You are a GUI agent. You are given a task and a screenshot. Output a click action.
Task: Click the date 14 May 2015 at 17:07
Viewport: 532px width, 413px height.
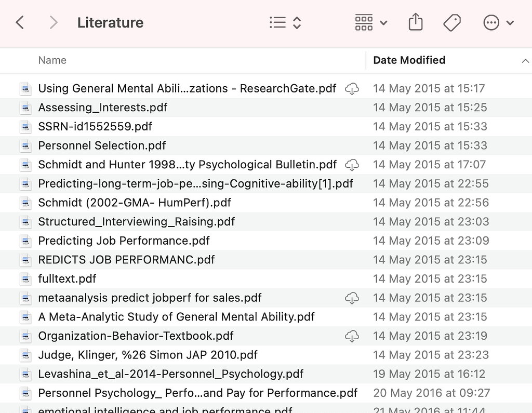[x=429, y=165]
